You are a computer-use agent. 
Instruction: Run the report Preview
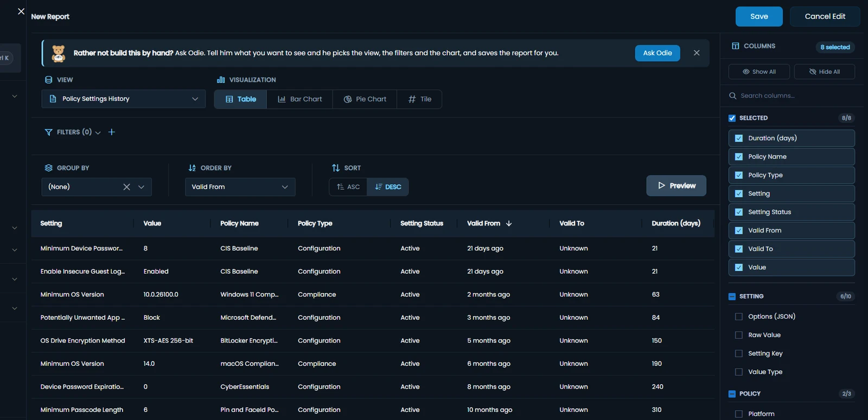676,185
